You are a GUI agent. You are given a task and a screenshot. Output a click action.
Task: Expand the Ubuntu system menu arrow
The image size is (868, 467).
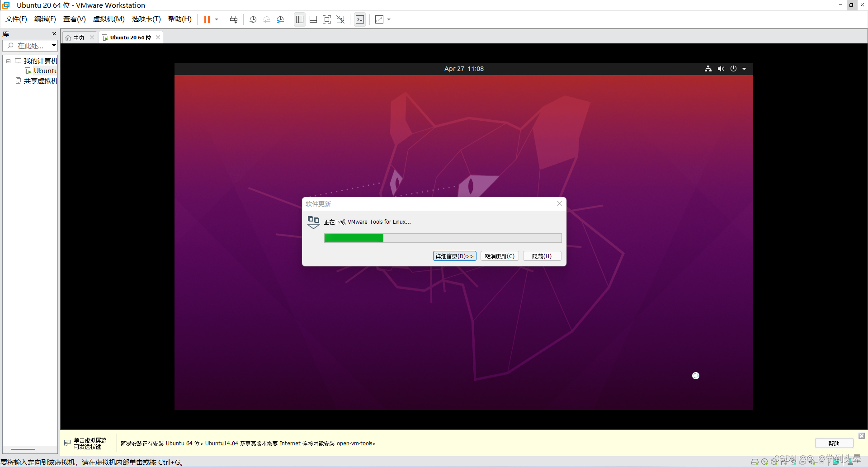click(744, 69)
